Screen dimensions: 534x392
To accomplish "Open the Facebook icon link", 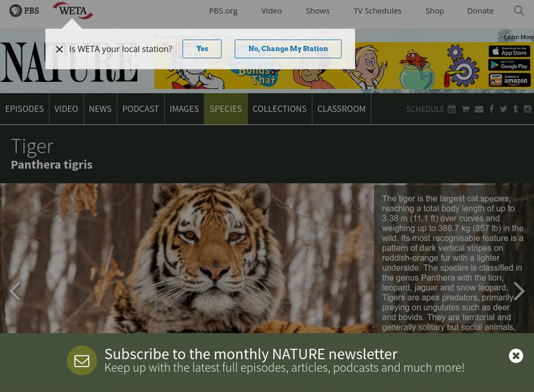I will click(x=491, y=109).
